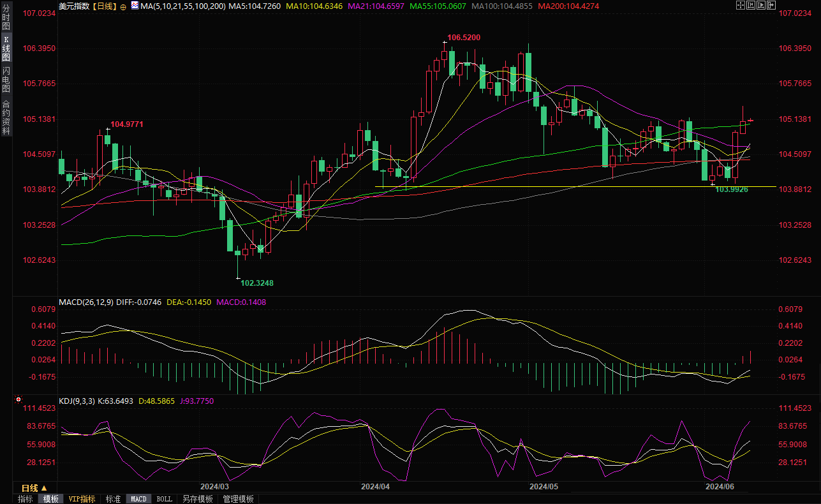Click the MA indicator chart icon
This screenshot has width=821, height=504.
pyautogui.click(x=134, y=6)
